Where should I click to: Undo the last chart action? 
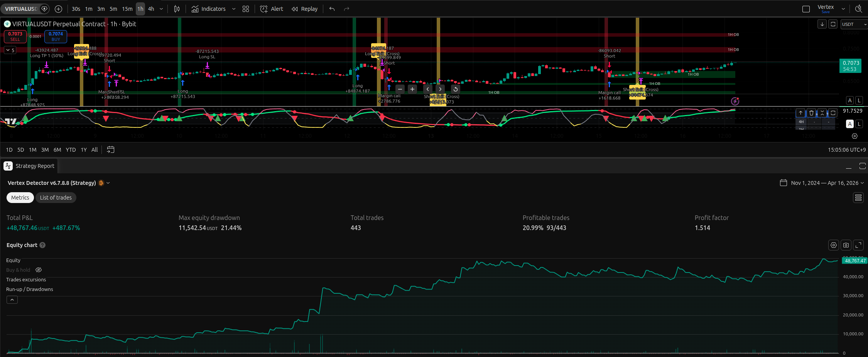point(331,9)
